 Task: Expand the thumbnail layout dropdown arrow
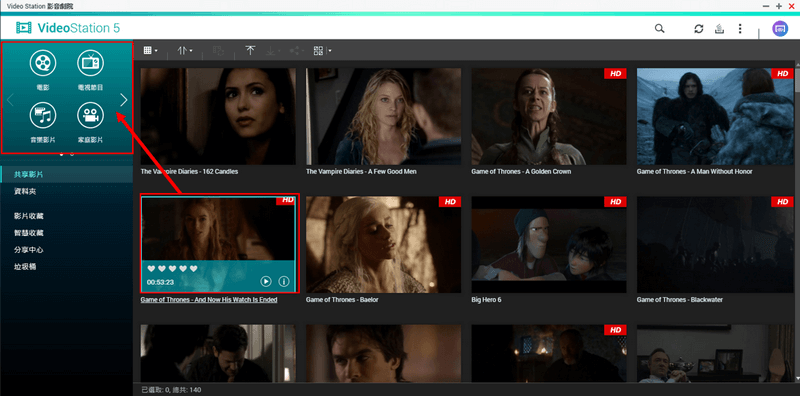[330, 51]
